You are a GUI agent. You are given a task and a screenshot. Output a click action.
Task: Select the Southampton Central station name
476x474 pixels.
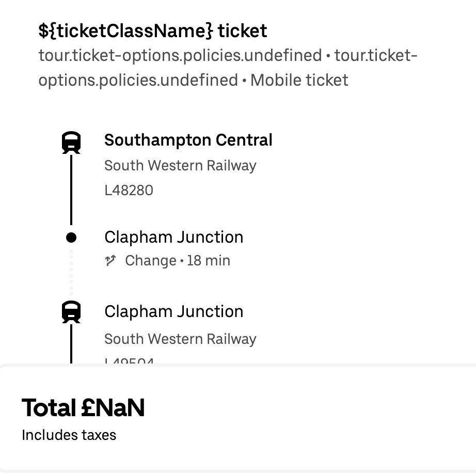click(x=188, y=140)
